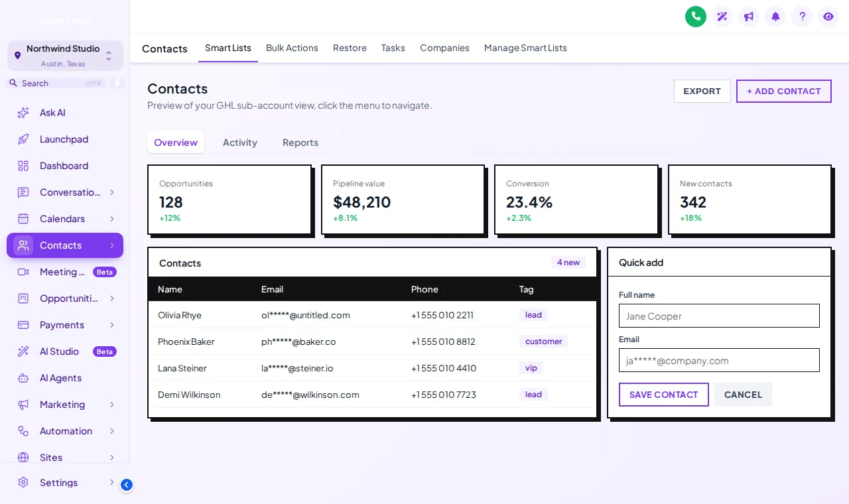Screen dimensions: 849x504
Task: Collapse sidebar with blue arrow button
Action: tap(127, 485)
